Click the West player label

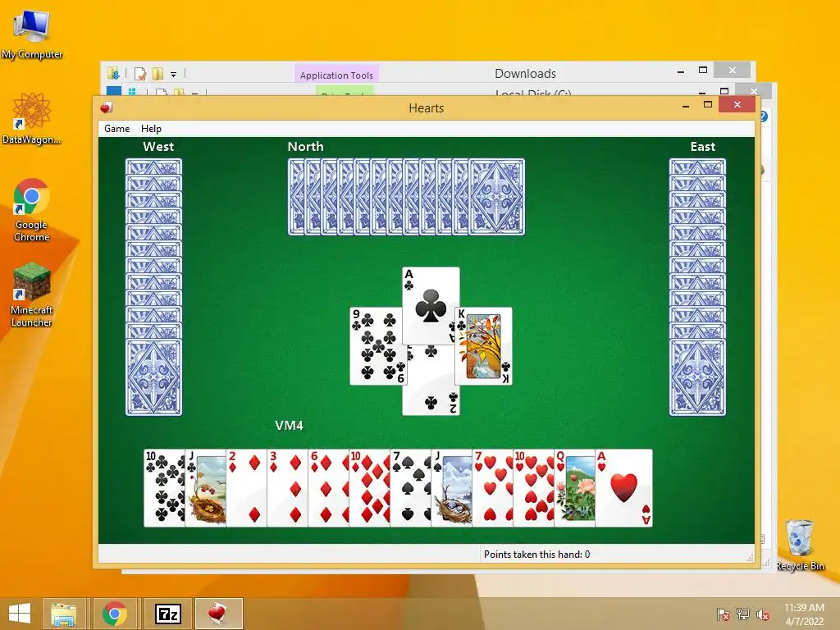click(158, 146)
